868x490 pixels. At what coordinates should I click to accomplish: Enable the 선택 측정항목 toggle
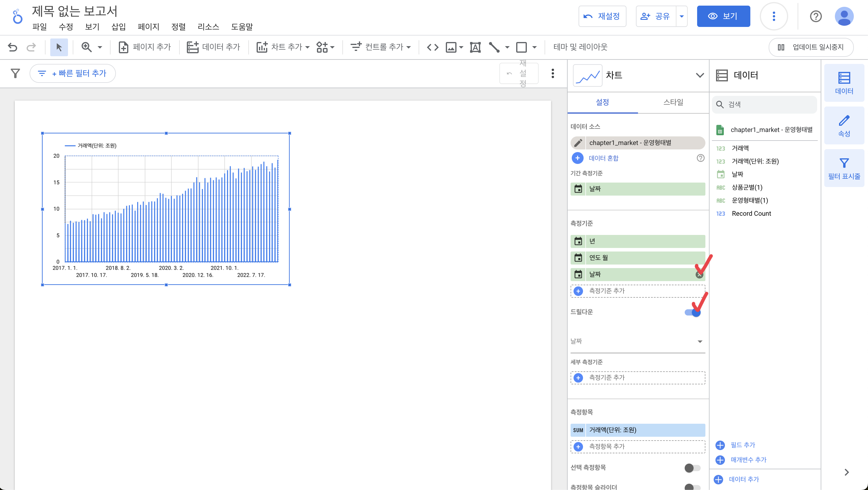tap(692, 468)
